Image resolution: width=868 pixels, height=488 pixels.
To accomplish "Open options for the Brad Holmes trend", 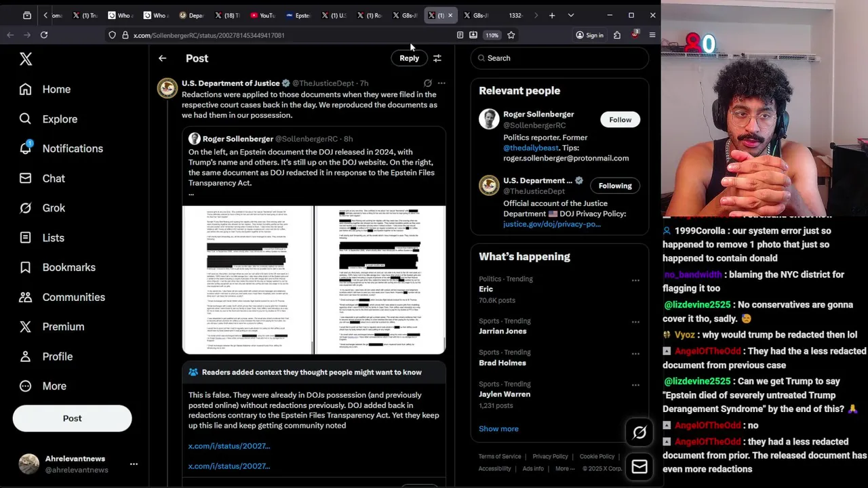I will [x=635, y=353].
